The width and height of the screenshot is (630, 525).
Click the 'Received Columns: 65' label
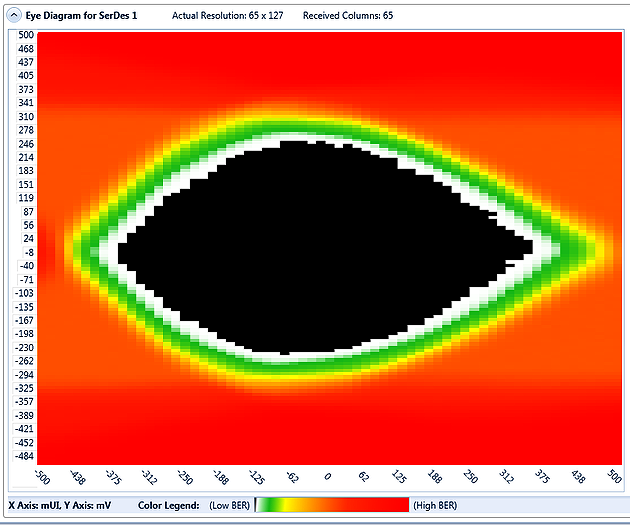click(x=349, y=16)
